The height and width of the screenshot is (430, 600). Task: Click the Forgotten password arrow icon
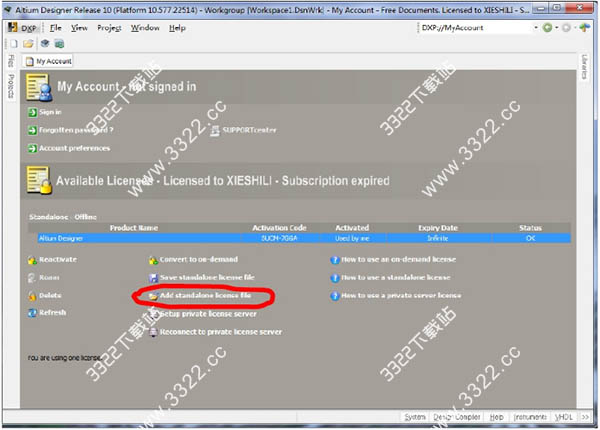(33, 130)
